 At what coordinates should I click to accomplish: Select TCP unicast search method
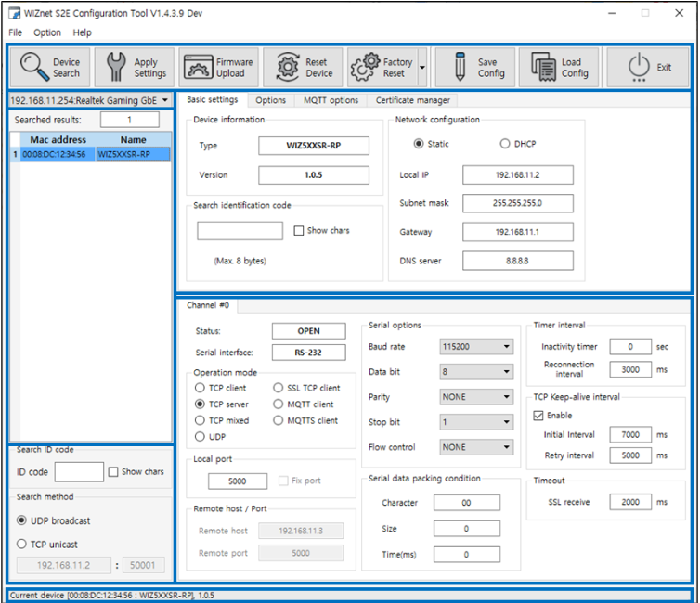coord(47,545)
